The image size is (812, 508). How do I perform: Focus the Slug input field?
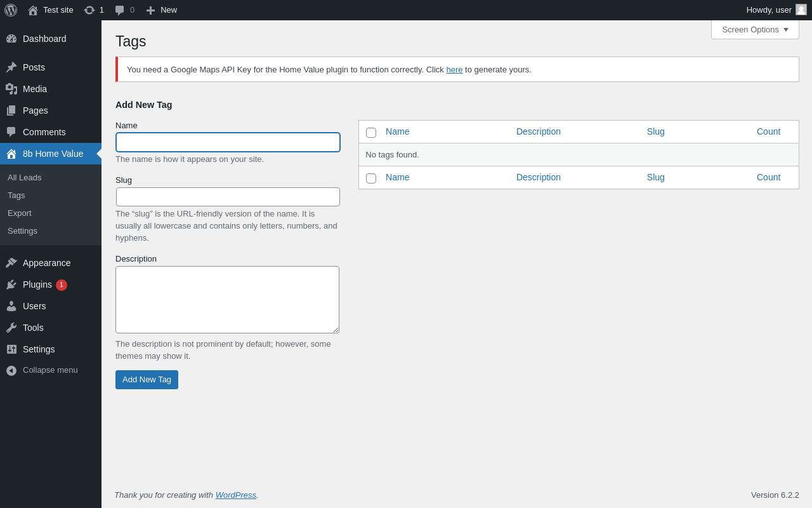[228, 197]
